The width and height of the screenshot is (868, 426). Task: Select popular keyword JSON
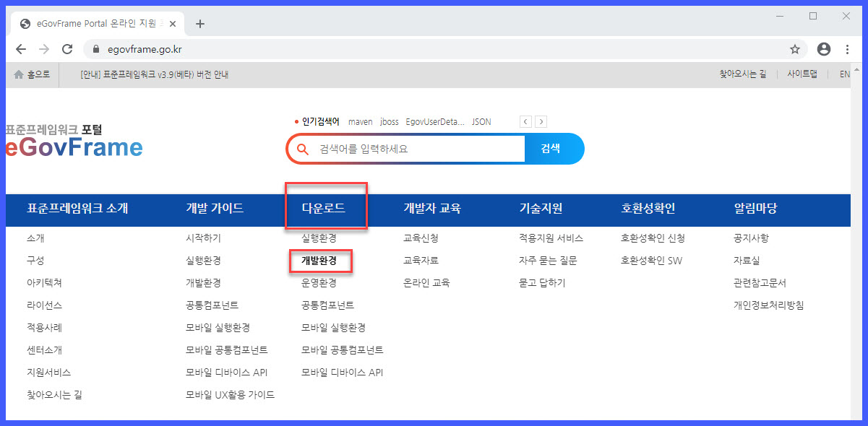[x=481, y=122]
